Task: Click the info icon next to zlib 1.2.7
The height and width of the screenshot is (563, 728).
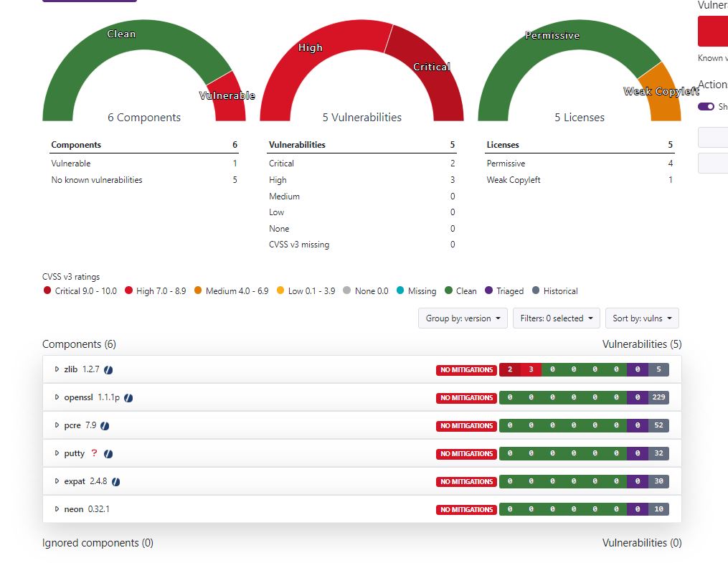Action: (x=108, y=370)
